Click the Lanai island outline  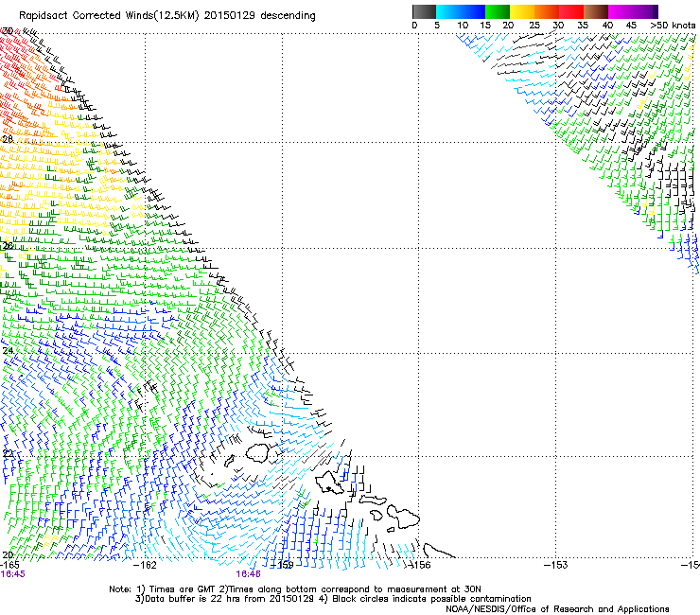376,516
